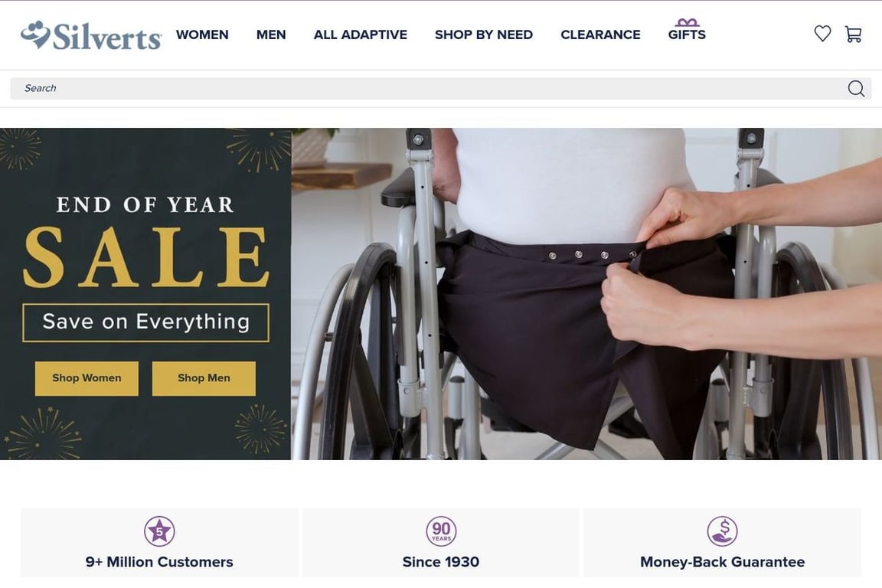Image resolution: width=882 pixels, height=588 pixels.
Task: Open the All Adaptive menu
Action: 361,35
